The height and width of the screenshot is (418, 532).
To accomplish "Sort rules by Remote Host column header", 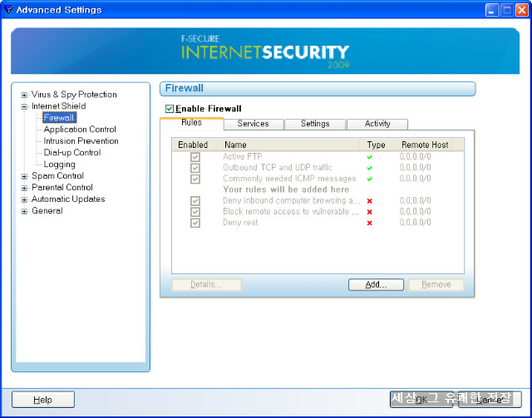I will point(423,145).
